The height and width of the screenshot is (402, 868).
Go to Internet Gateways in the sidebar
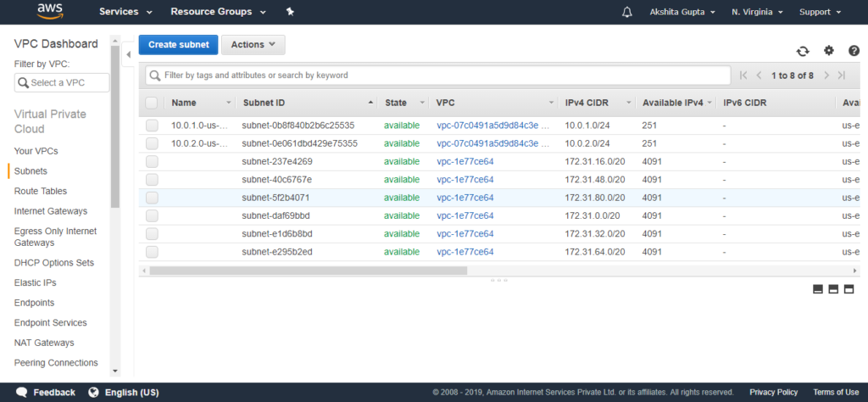click(x=50, y=211)
